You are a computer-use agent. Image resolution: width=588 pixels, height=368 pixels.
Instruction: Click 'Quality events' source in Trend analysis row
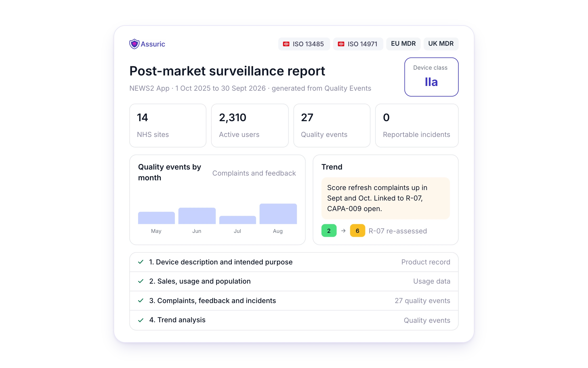[x=427, y=320]
